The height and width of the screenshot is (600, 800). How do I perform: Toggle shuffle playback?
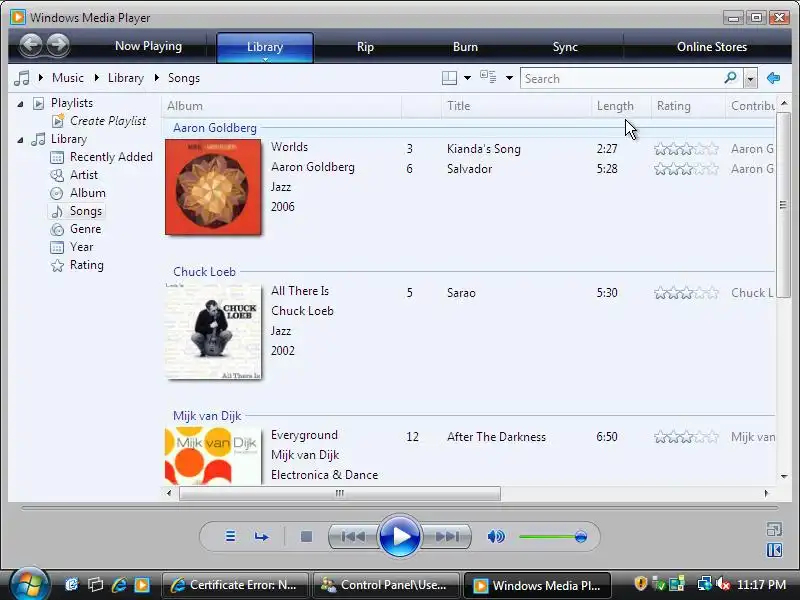(x=230, y=536)
